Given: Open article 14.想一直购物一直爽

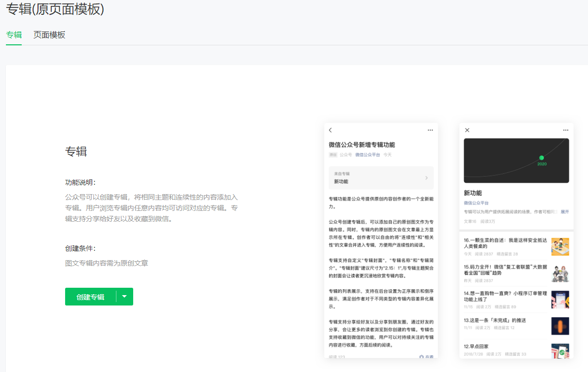Looking at the screenshot, I should 505,296.
